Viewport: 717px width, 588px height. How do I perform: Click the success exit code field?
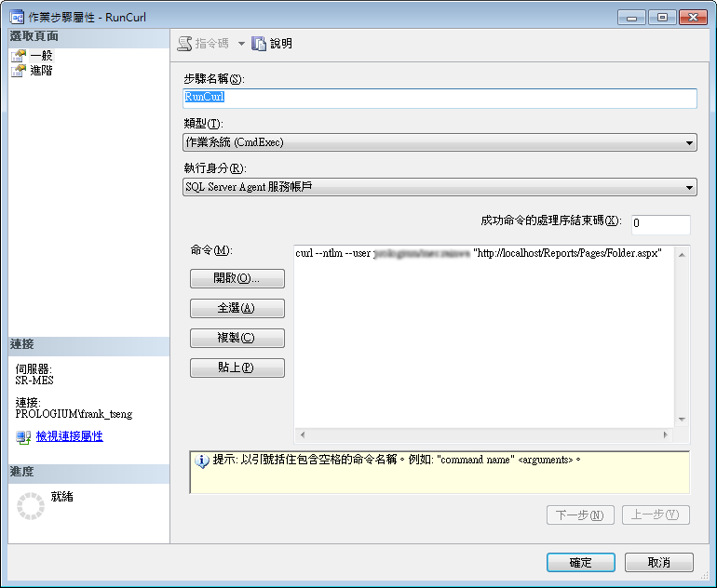pyautogui.click(x=660, y=224)
